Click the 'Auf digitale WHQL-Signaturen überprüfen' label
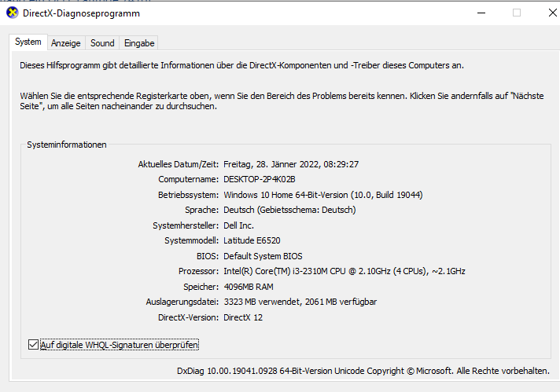 point(120,345)
